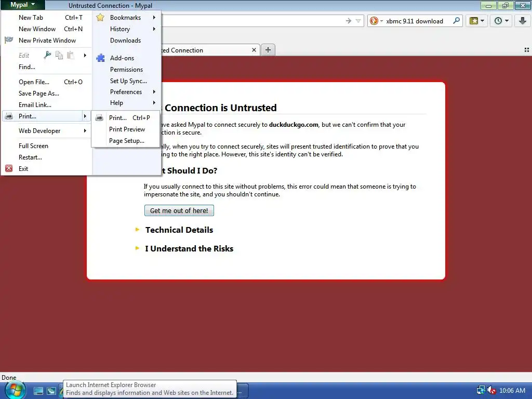The height and width of the screenshot is (399, 532).
Task: Click the muted volume tray icon
Action: coord(491,391)
